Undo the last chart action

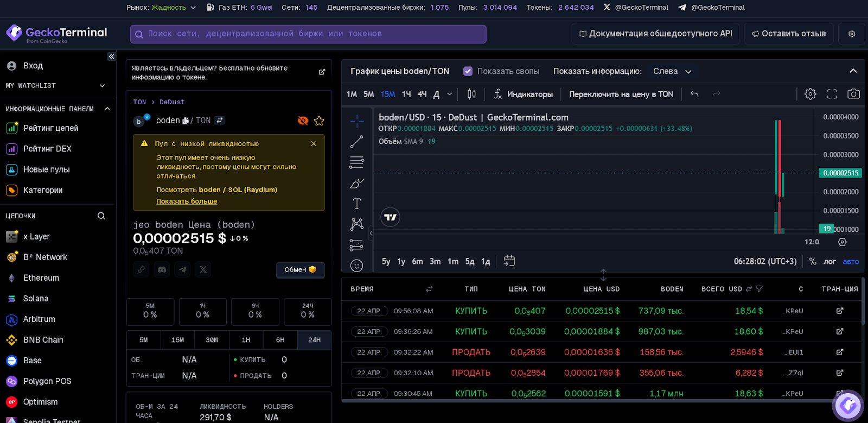(x=694, y=94)
